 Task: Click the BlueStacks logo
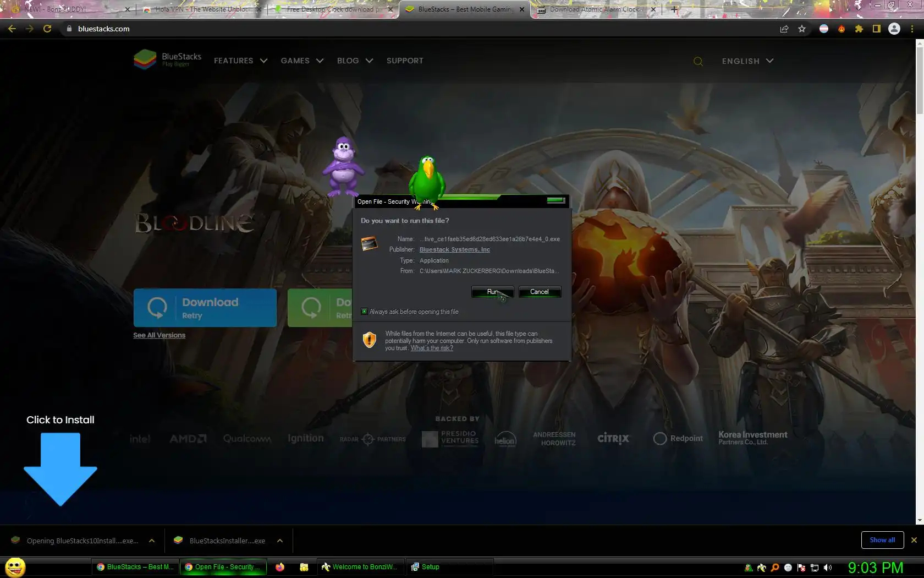(x=168, y=59)
